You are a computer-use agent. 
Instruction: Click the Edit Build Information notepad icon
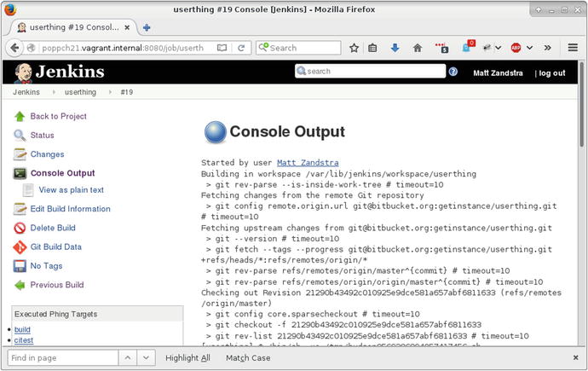pyautogui.click(x=20, y=209)
